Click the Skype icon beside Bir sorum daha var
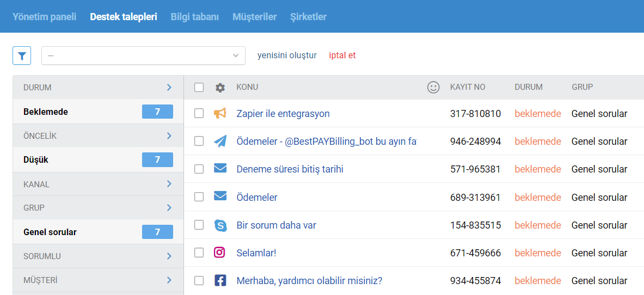 tap(220, 225)
